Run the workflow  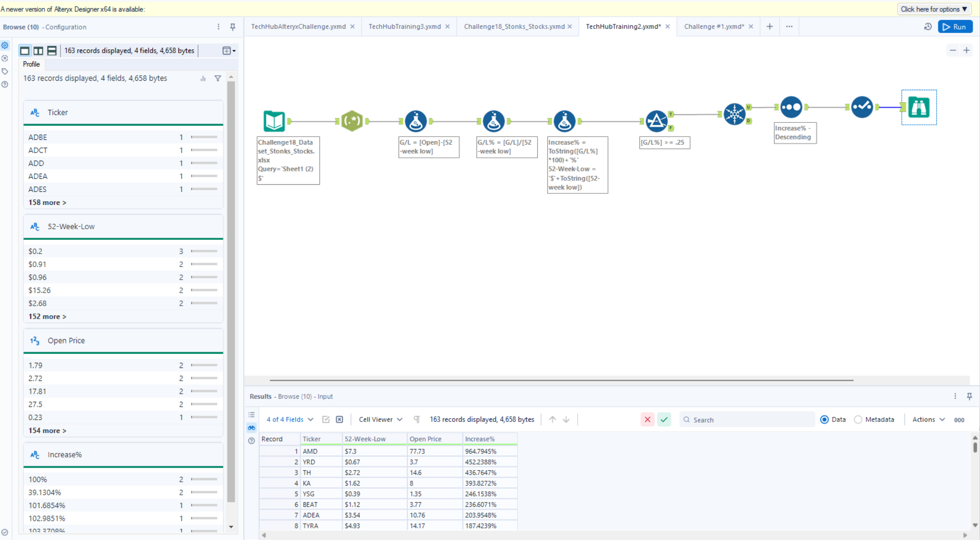(x=955, y=27)
